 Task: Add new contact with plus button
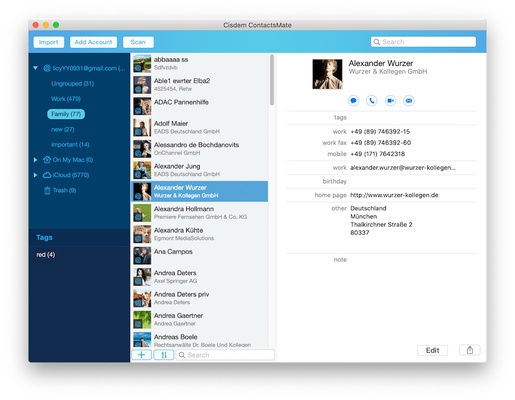pyautogui.click(x=142, y=355)
